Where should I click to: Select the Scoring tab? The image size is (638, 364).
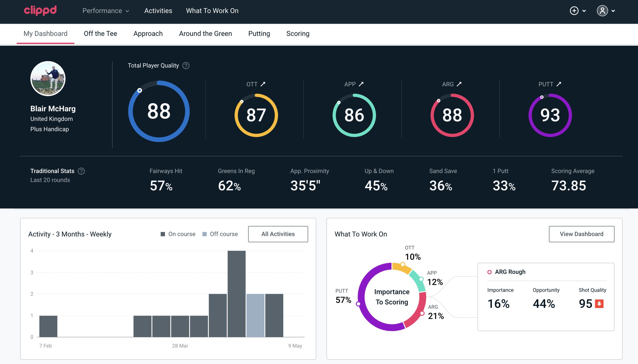coord(297,33)
